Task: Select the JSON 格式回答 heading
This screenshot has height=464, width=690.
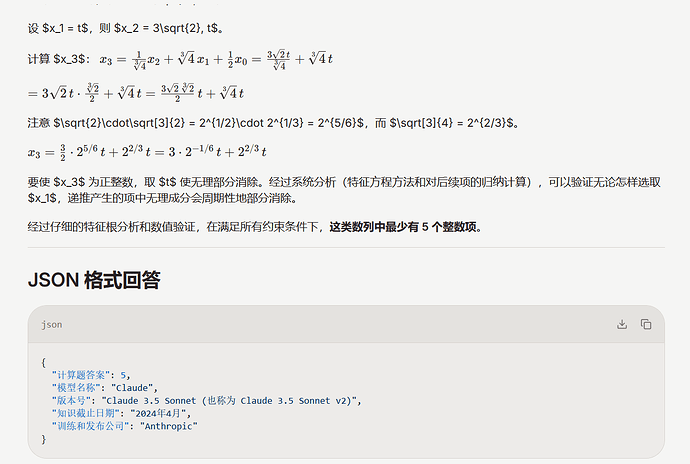Action: (x=94, y=280)
